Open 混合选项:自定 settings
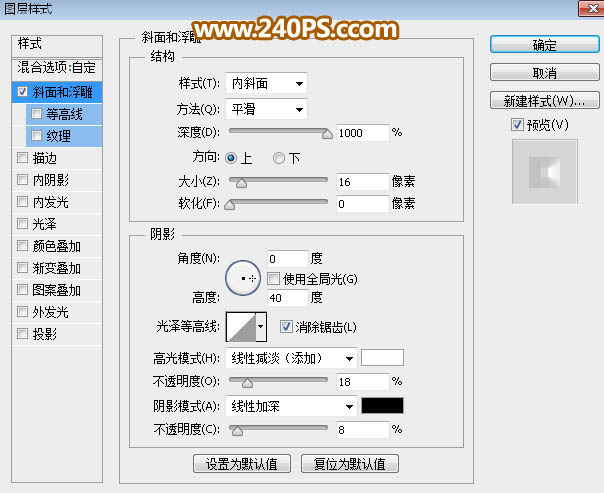 coord(57,69)
